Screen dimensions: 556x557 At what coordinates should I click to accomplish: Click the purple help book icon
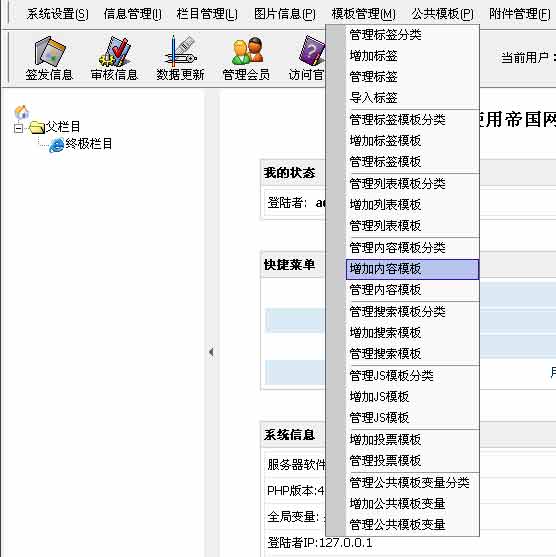coord(312,51)
